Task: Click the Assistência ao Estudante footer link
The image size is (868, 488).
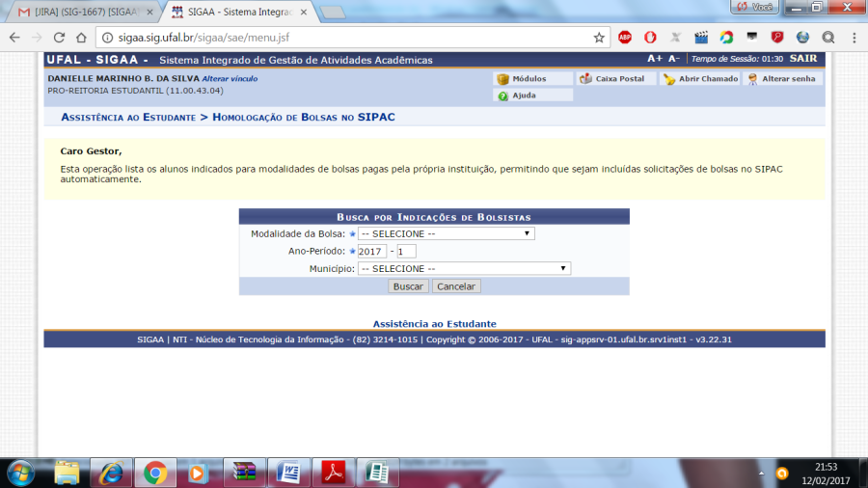Action: (x=434, y=324)
